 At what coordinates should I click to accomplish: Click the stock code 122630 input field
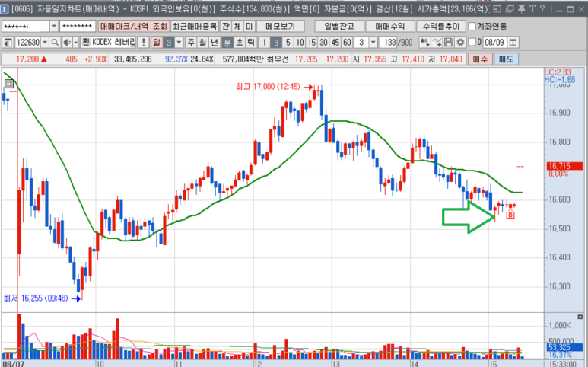[27, 43]
